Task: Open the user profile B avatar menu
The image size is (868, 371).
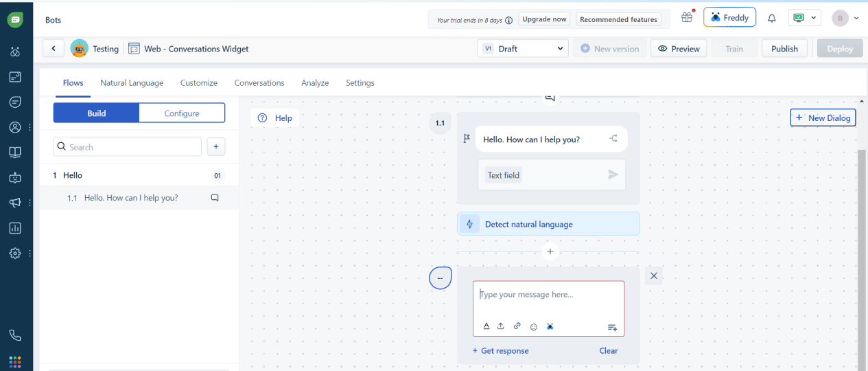Action: point(845,19)
